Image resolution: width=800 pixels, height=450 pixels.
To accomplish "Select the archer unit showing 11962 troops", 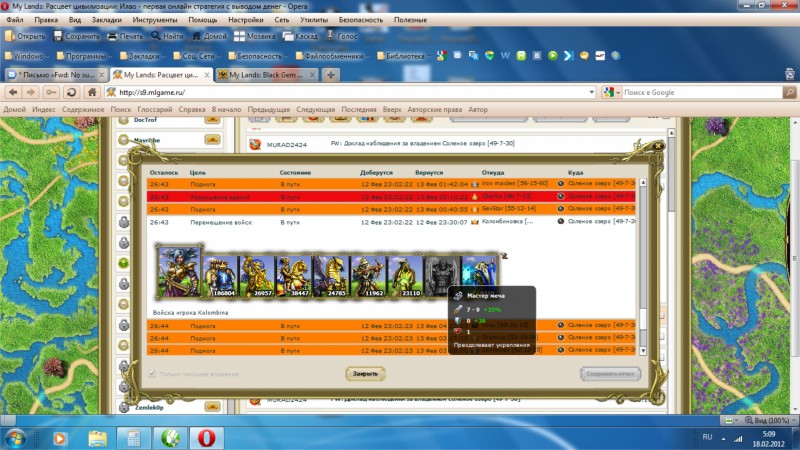I will pos(368,276).
